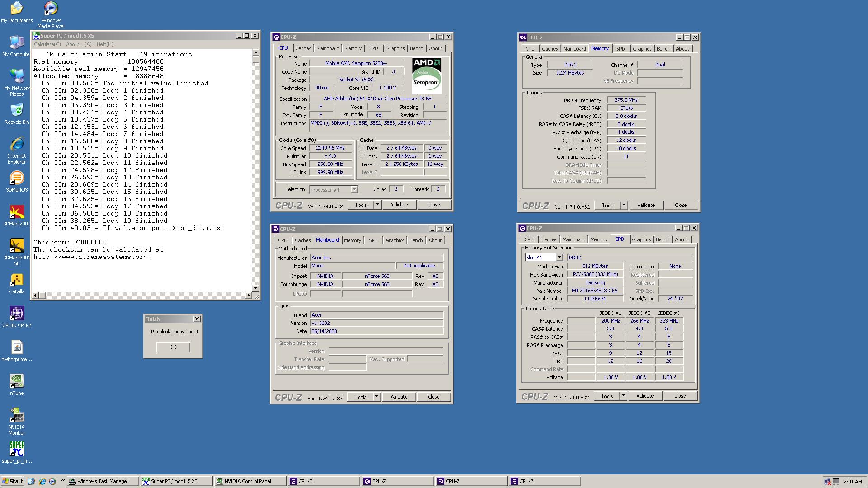Select Mainboard tab in SPD CPU-Z window
868x488 pixels.
coord(574,239)
